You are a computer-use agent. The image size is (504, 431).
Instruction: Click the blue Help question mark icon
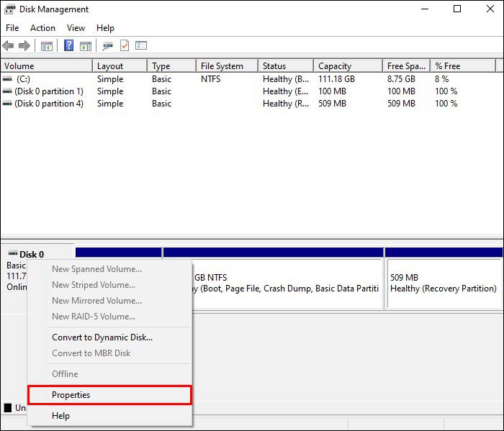[x=69, y=46]
